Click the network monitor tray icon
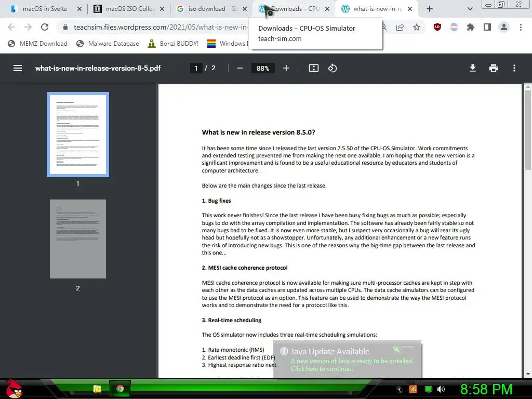Viewport: 532px width, 399px height. [x=429, y=389]
